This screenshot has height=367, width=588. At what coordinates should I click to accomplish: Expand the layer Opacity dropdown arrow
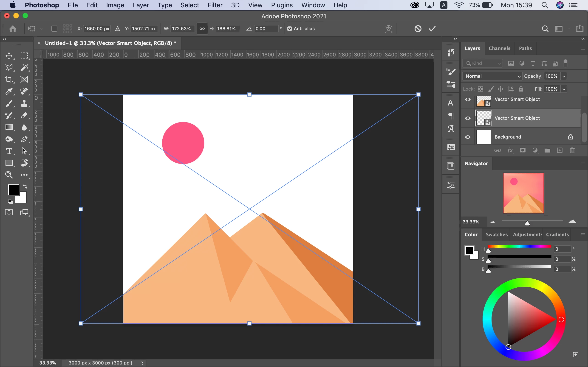pos(564,76)
